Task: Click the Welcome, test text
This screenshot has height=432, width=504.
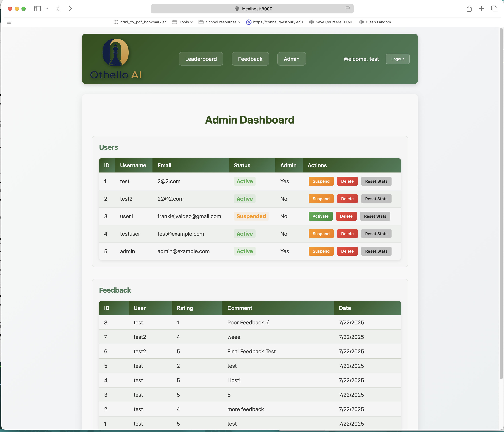Action: [x=361, y=59]
